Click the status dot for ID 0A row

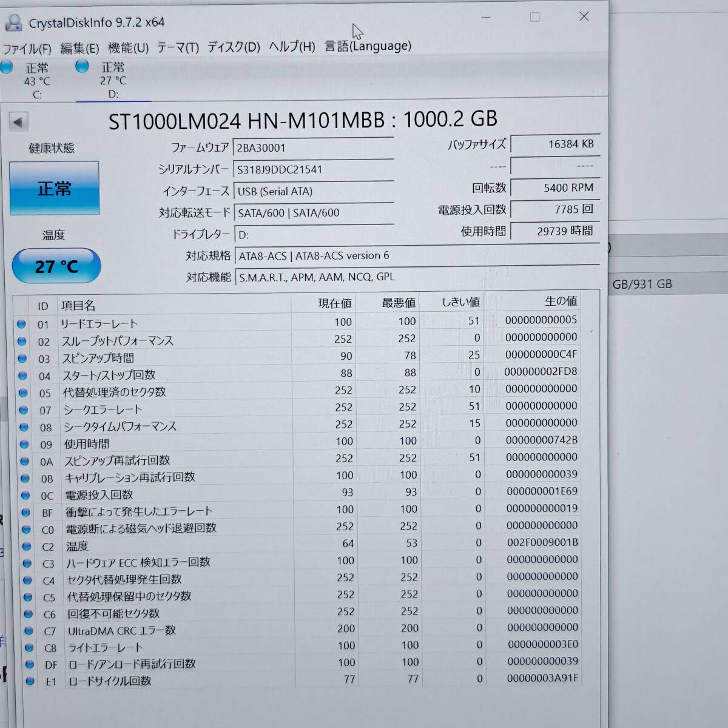point(25,462)
